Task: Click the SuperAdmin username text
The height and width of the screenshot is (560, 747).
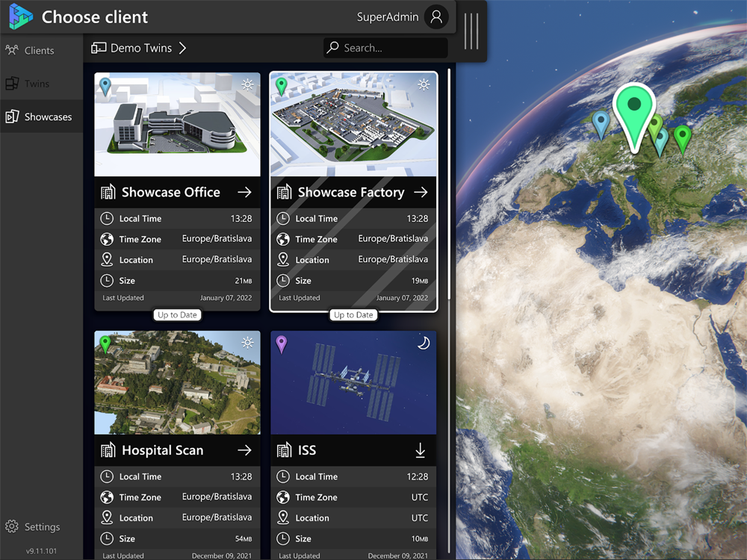Action: click(x=387, y=17)
